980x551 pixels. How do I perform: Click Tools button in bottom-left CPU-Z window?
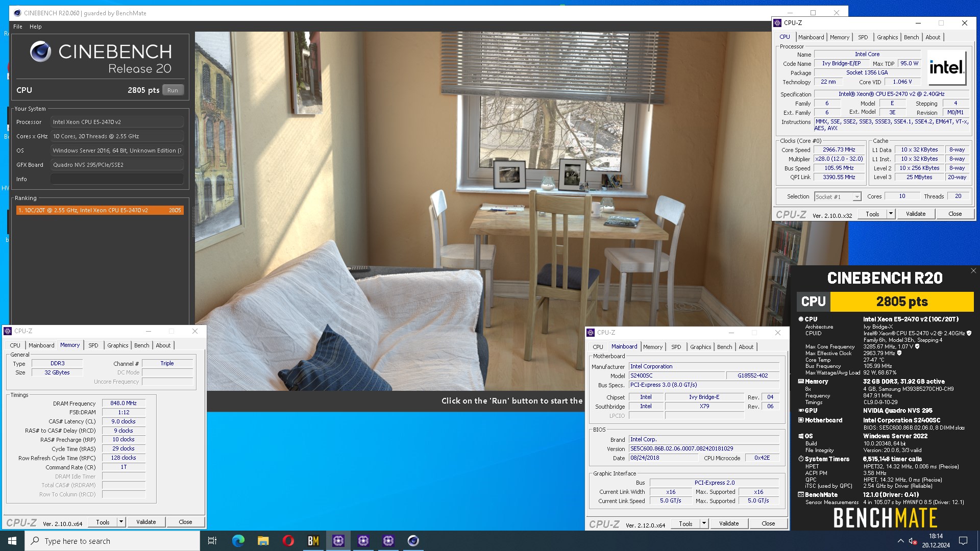point(103,522)
